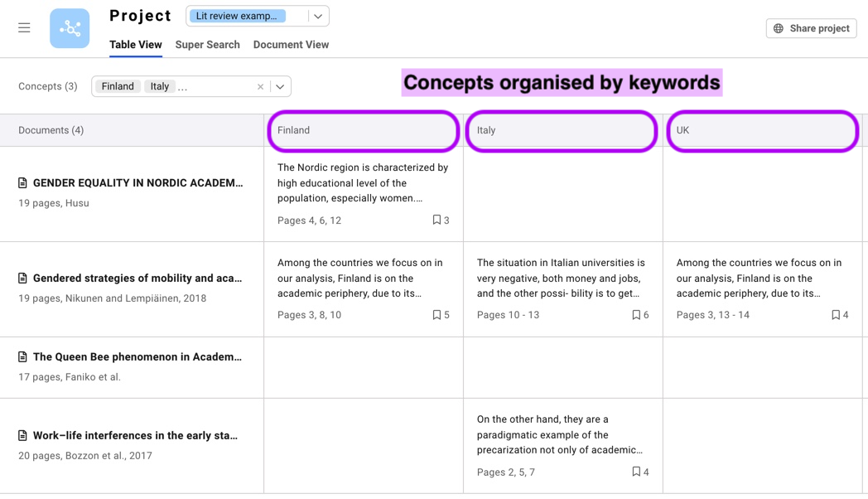Click the Italy concept tag chip
868x499 pixels.
(x=160, y=87)
